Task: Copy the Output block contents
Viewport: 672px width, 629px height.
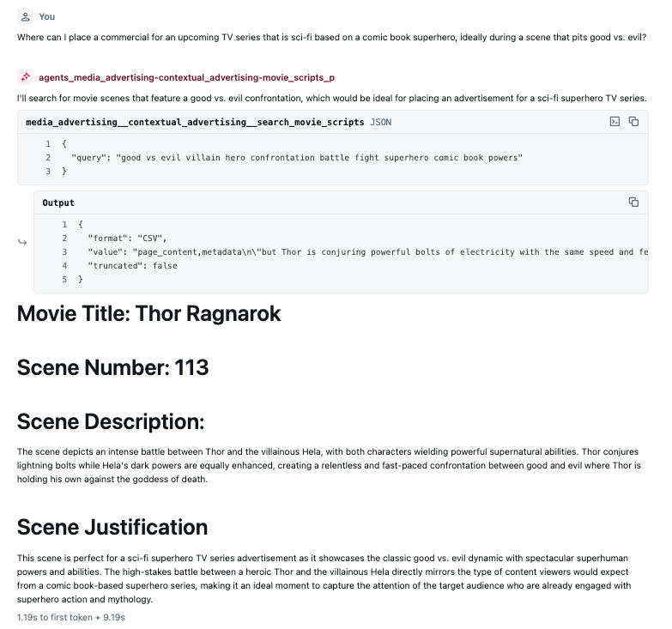Action: [x=633, y=203]
